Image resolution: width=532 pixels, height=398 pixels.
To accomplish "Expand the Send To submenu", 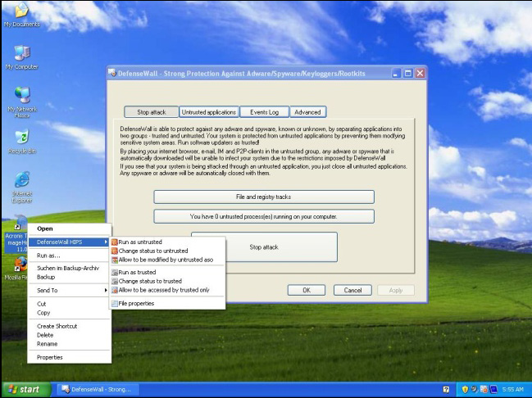I will pos(69,291).
